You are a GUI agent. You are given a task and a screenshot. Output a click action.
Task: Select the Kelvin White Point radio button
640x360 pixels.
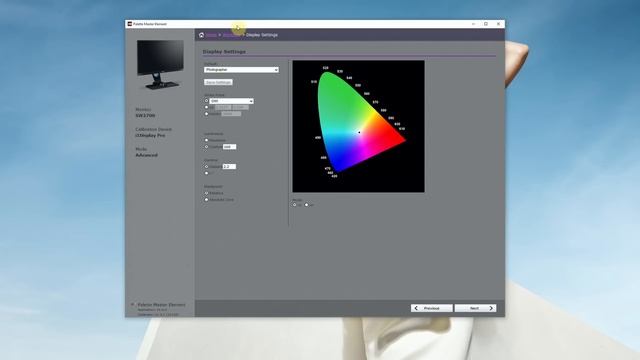[x=207, y=114]
